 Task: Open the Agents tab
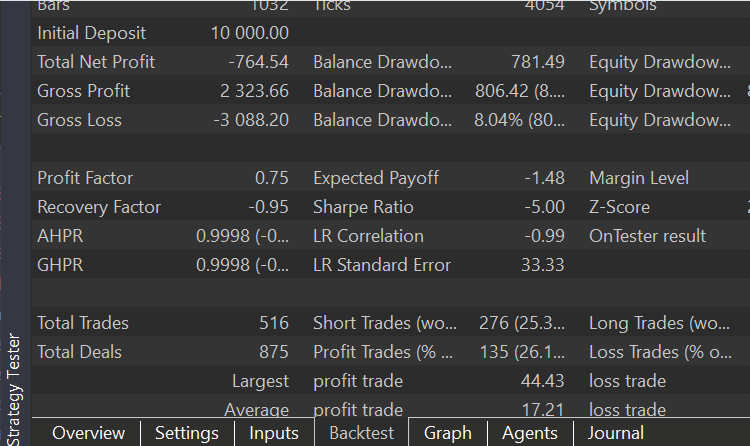click(530, 433)
